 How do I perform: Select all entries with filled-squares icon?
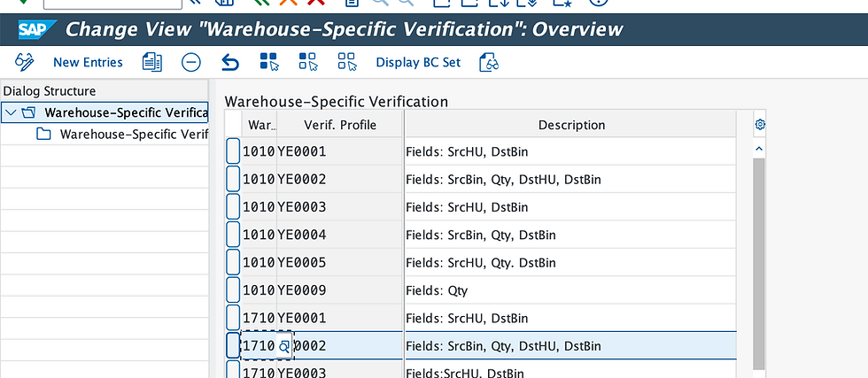coord(269,62)
